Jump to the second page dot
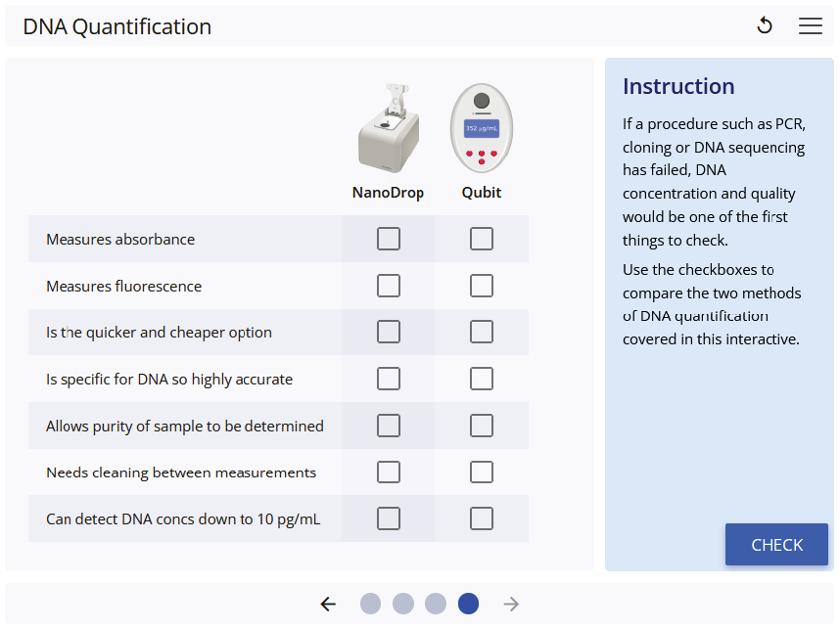The image size is (840, 630). 403,604
